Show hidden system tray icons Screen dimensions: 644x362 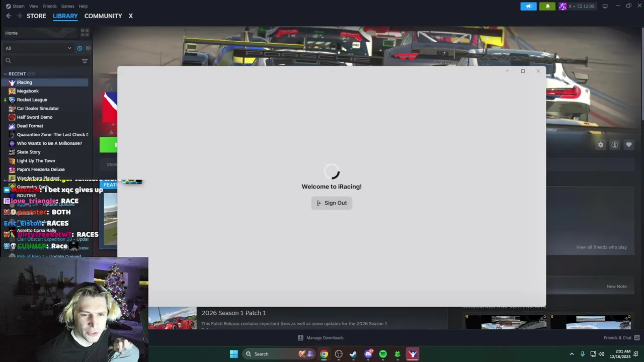[x=572, y=354]
